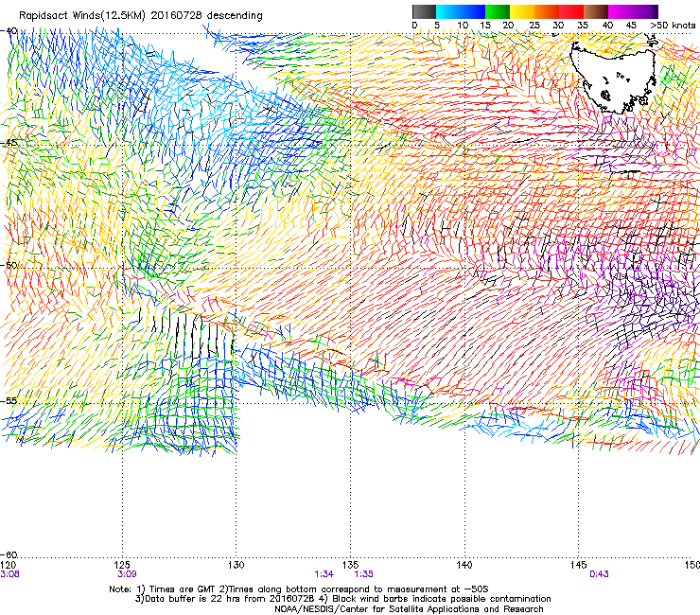Screen dimensions: 700x615
Task: Click the NOAA/NESDIS credit line
Action: tap(409, 609)
